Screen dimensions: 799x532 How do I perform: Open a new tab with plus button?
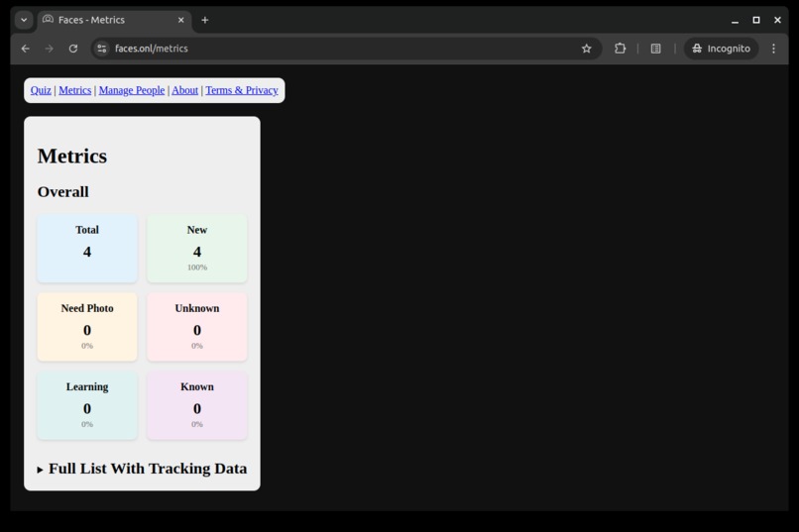click(x=205, y=20)
